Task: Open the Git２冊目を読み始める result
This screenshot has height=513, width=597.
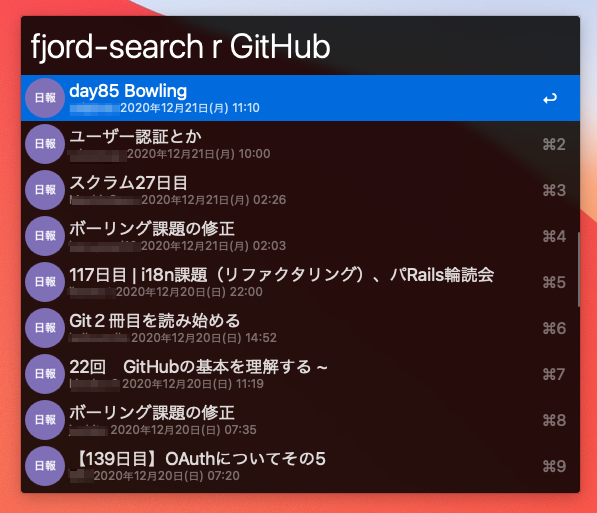Action: point(300,328)
